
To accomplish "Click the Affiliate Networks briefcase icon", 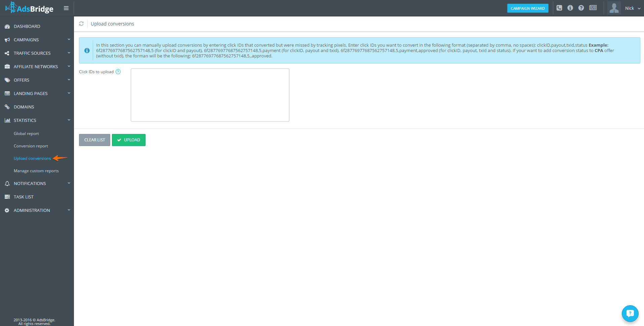I will coord(7,67).
